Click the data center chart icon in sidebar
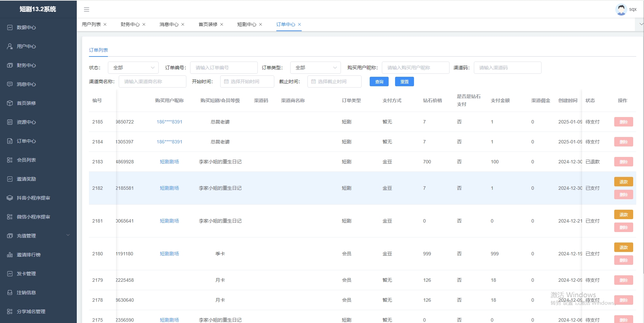 [x=10, y=27]
